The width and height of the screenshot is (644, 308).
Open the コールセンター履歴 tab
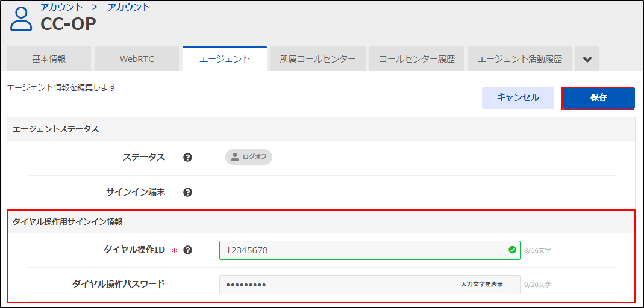(x=417, y=59)
